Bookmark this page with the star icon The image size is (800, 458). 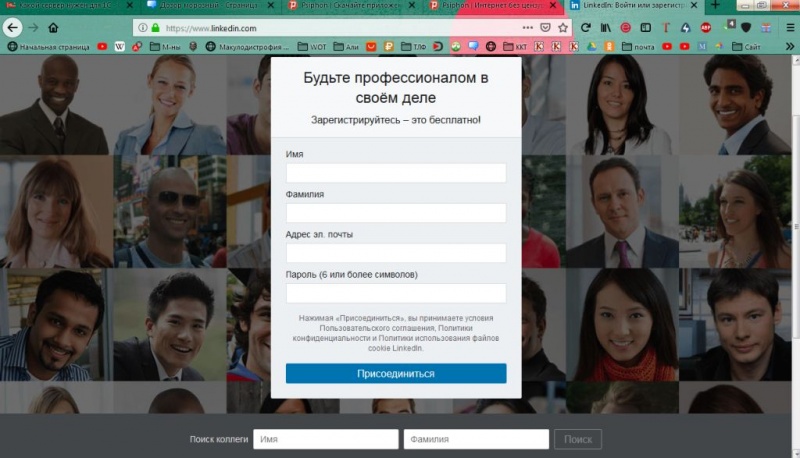coord(563,28)
